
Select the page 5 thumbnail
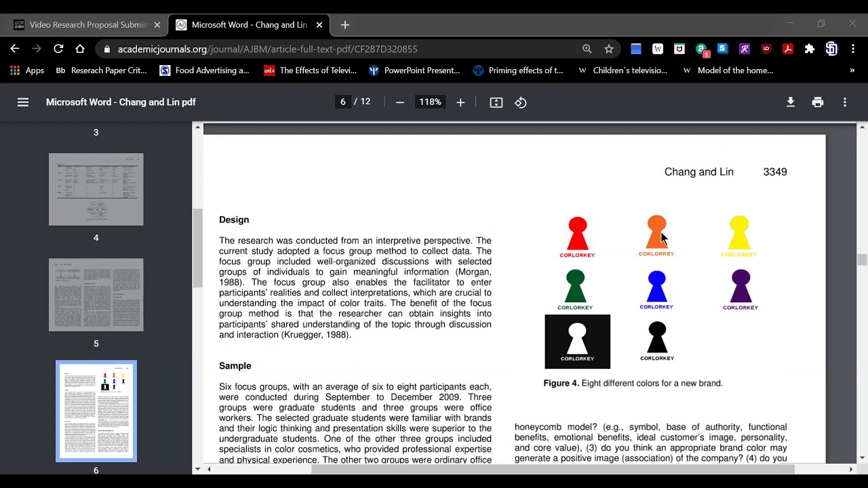[96, 295]
